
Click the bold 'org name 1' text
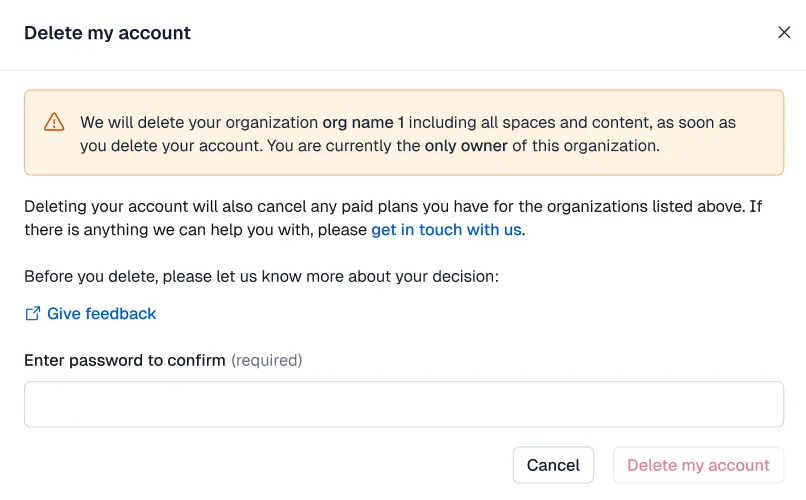coord(363,123)
